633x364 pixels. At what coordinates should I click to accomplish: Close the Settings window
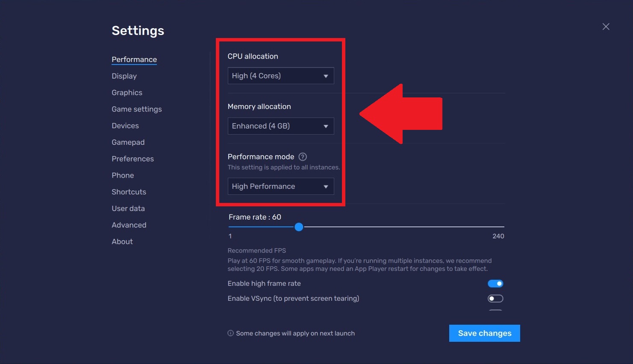[606, 26]
